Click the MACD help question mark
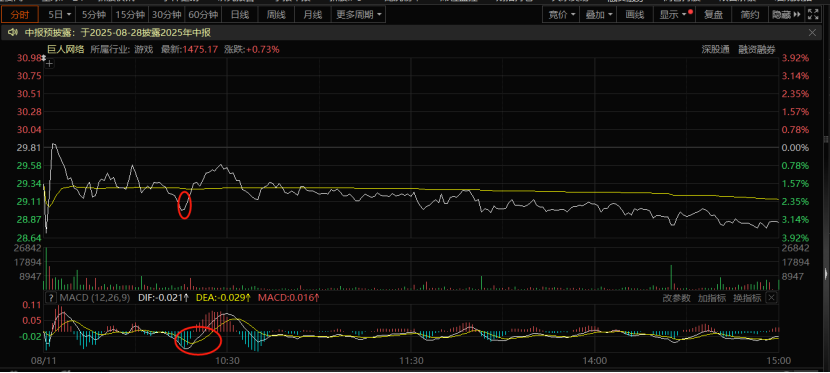The image size is (830, 373). [51, 298]
